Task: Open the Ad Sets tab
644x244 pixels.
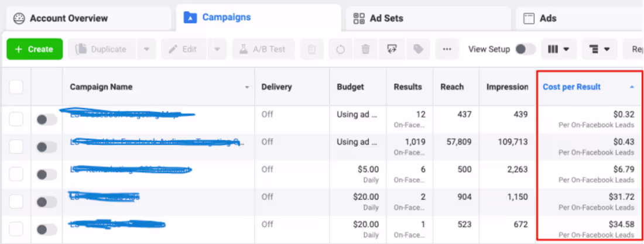Action: (x=428, y=19)
